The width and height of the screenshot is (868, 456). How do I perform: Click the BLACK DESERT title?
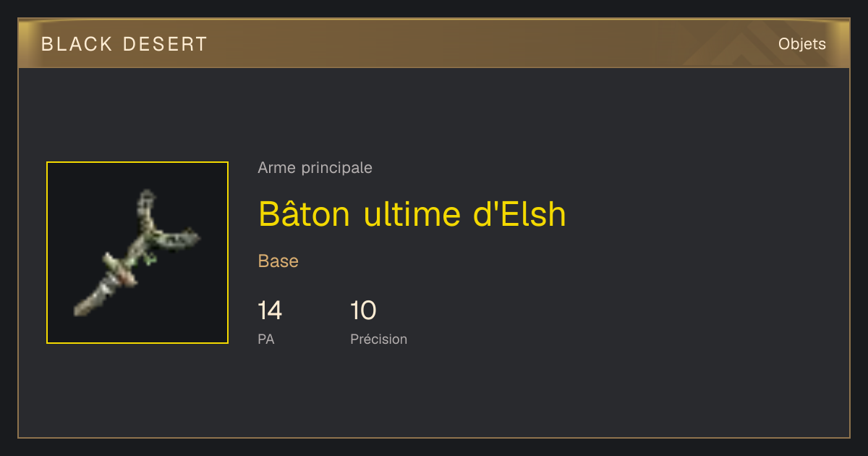[x=124, y=44]
